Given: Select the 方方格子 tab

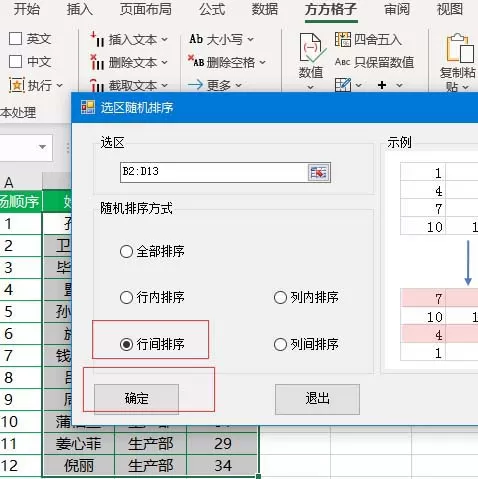Looking at the screenshot, I should [331, 9].
